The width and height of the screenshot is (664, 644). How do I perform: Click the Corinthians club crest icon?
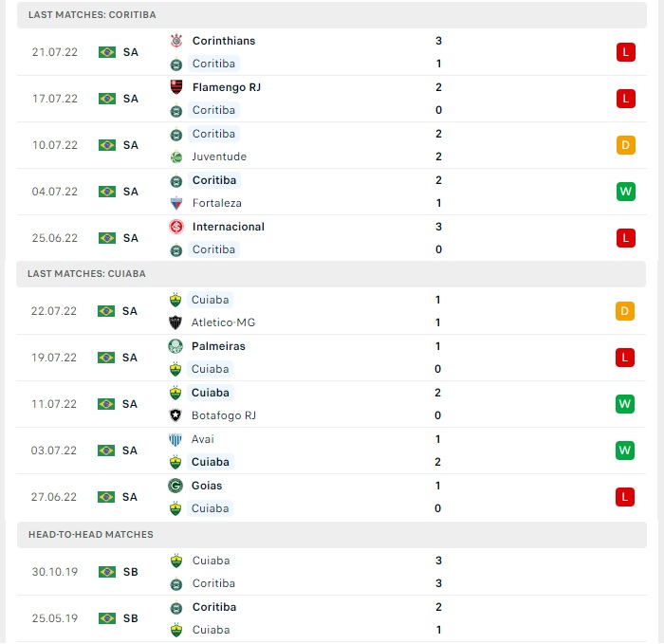176,41
